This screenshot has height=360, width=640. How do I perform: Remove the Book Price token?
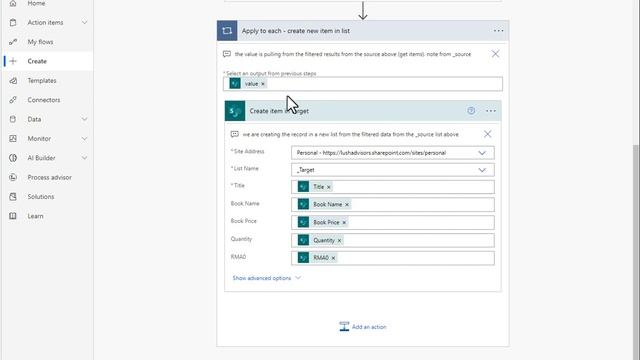pos(344,222)
